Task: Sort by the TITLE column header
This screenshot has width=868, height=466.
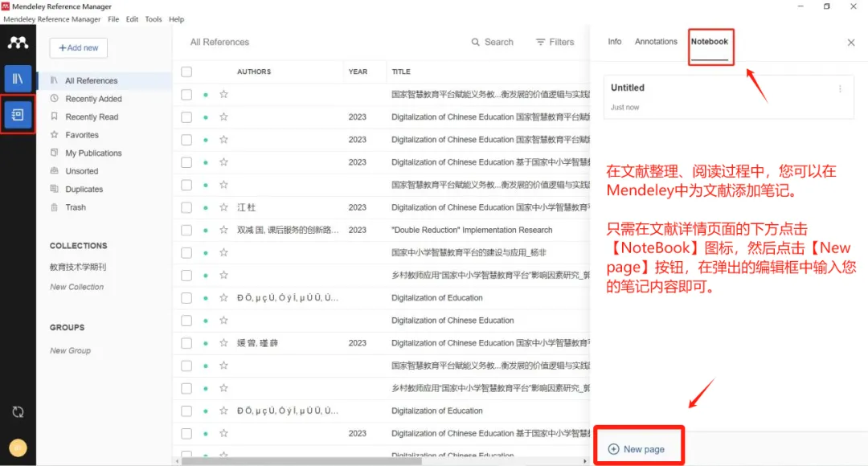Action: coord(401,72)
